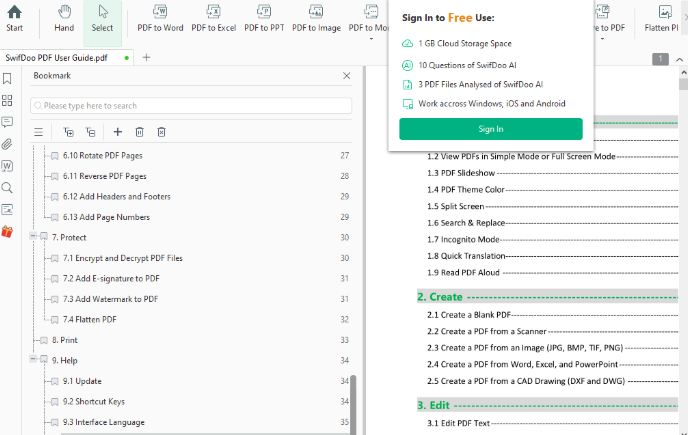Go to the Start home icon
Image resolution: width=688 pixels, height=435 pixels.
(14, 19)
